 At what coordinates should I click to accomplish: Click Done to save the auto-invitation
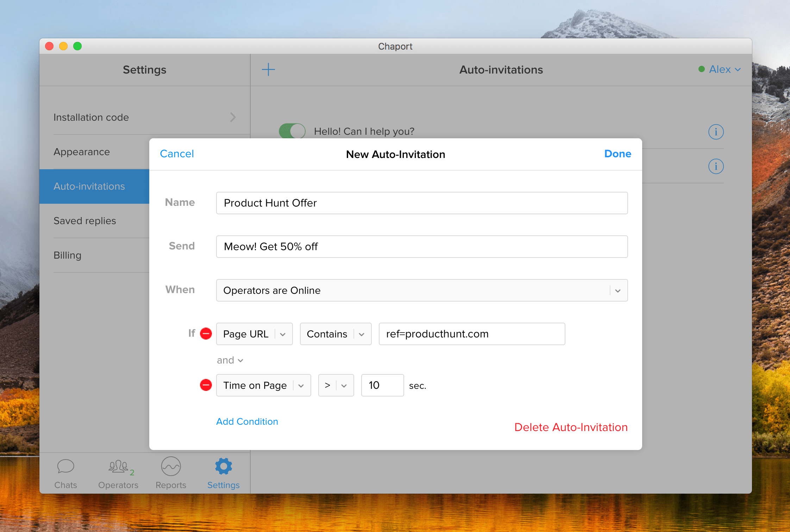click(x=617, y=154)
